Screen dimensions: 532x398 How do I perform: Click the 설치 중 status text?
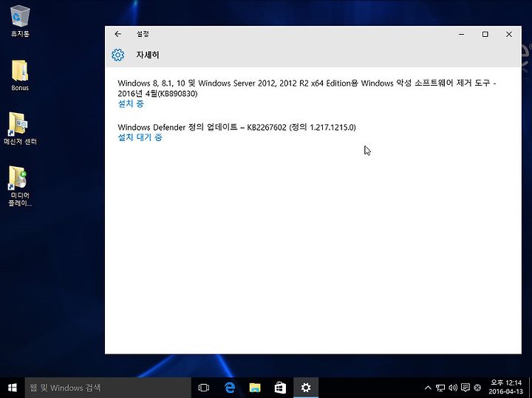pos(131,103)
